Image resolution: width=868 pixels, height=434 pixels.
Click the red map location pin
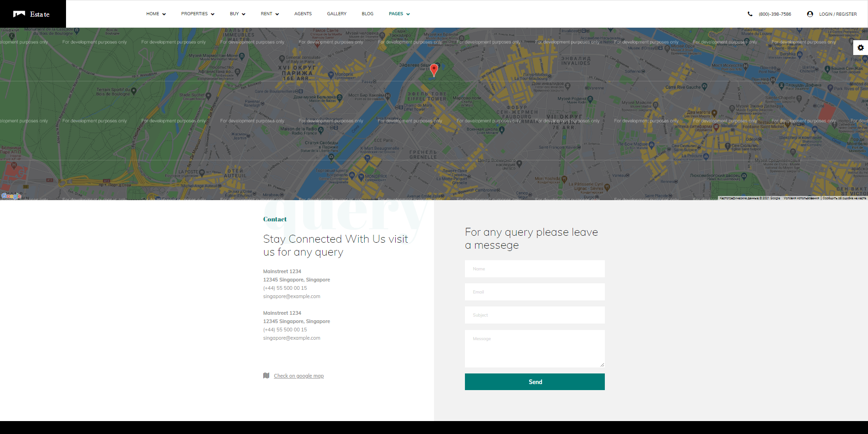click(x=434, y=70)
